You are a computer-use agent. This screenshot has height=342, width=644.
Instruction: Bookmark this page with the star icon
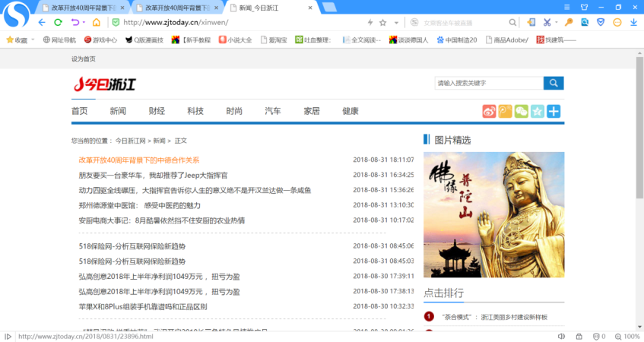(x=382, y=22)
